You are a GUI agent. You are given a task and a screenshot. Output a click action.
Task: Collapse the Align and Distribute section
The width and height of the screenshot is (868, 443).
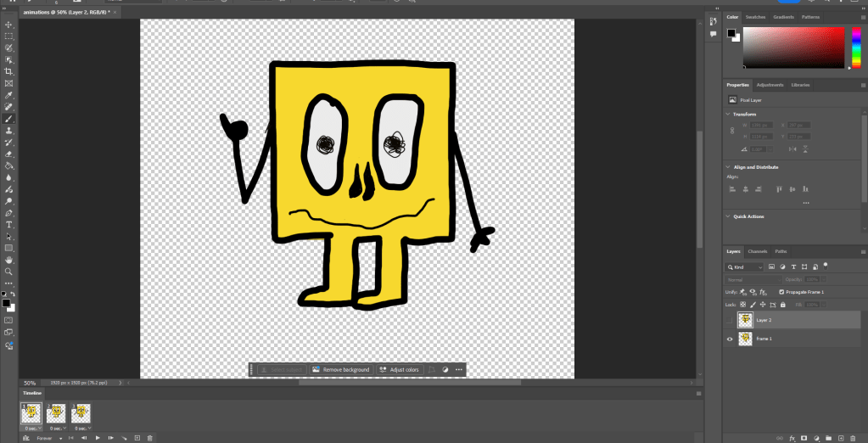(727, 167)
